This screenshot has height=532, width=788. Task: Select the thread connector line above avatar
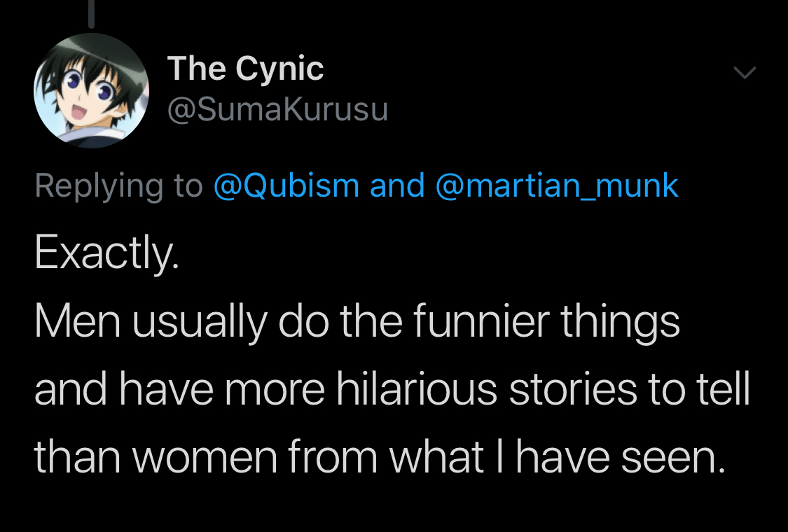(92, 13)
